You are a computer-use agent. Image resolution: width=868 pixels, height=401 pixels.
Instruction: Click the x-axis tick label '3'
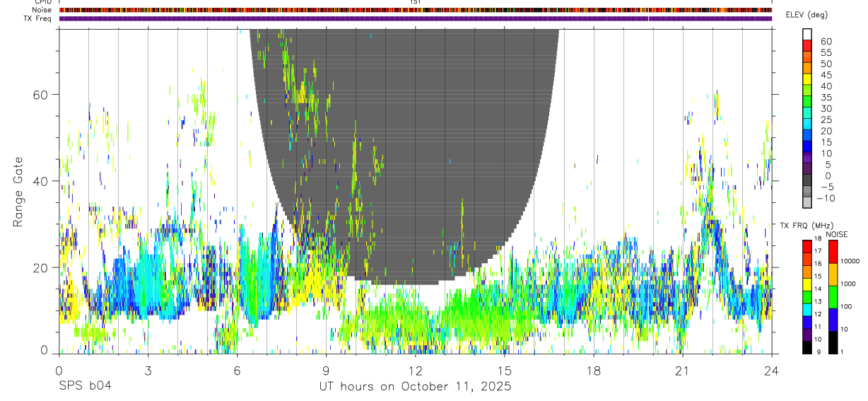[x=147, y=370]
